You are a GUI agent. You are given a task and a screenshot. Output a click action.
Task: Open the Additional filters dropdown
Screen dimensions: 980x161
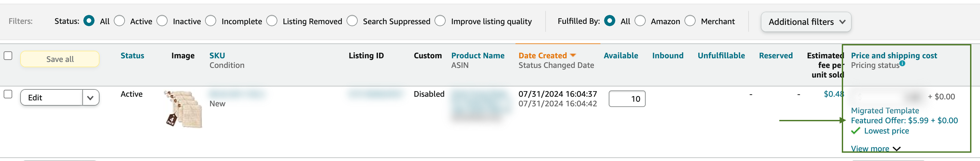click(806, 22)
